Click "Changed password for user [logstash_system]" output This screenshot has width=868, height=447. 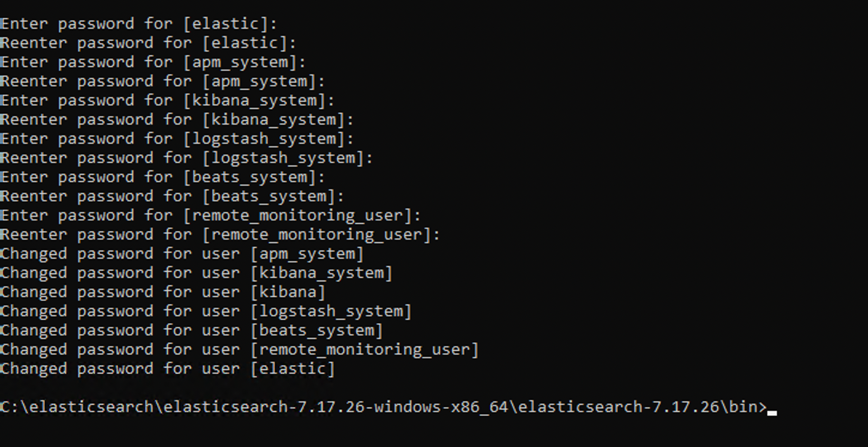coord(206,312)
